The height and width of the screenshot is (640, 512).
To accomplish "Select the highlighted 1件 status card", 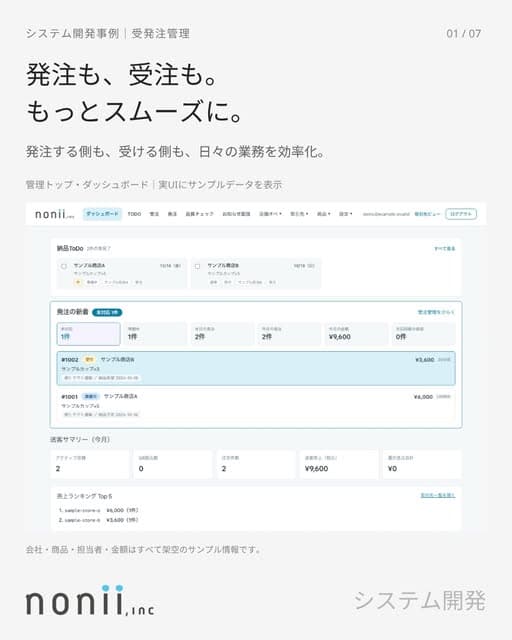I will 89,334.
